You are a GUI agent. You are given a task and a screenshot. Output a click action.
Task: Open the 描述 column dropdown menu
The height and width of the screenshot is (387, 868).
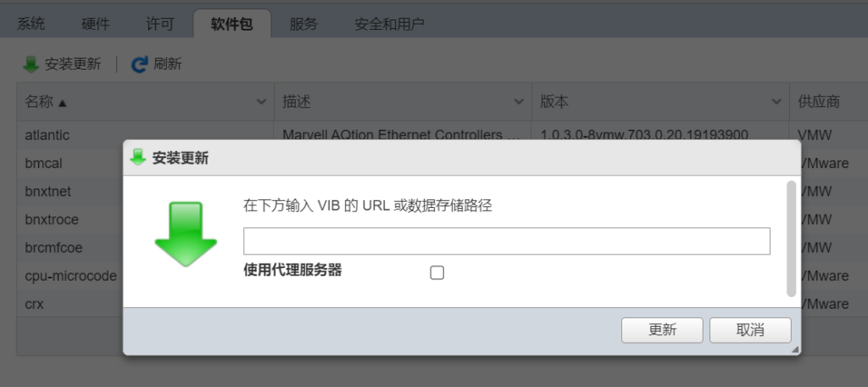(519, 102)
